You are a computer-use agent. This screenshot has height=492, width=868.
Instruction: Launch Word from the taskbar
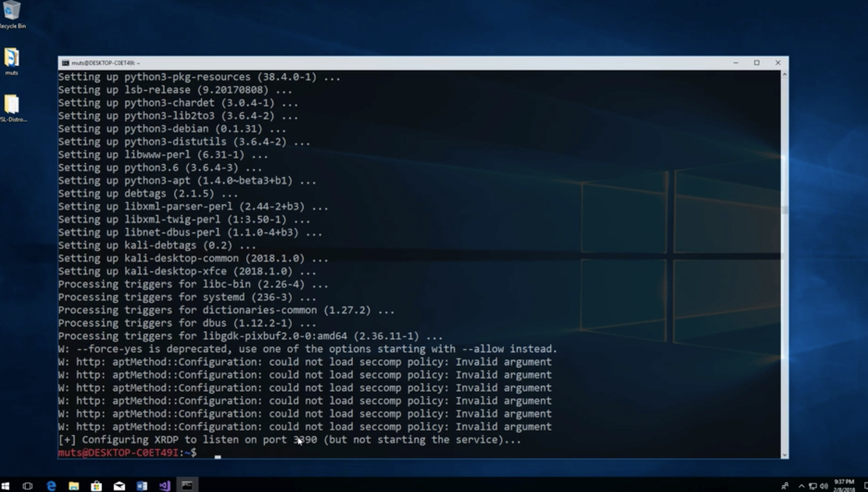pos(142,486)
